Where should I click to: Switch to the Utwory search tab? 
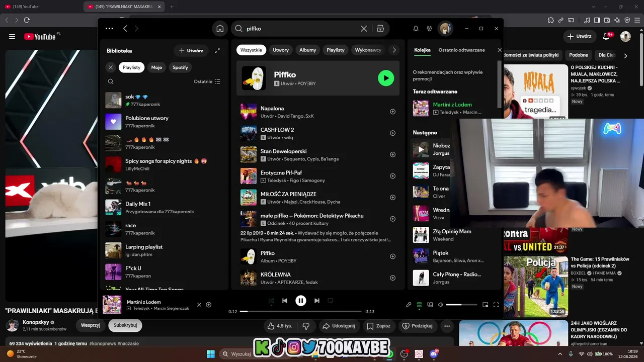pyautogui.click(x=281, y=50)
